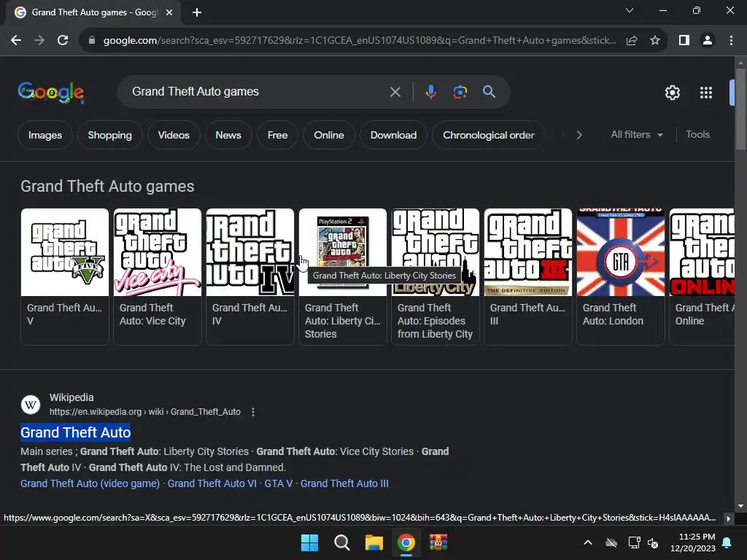Clear the search box text

pos(395,92)
